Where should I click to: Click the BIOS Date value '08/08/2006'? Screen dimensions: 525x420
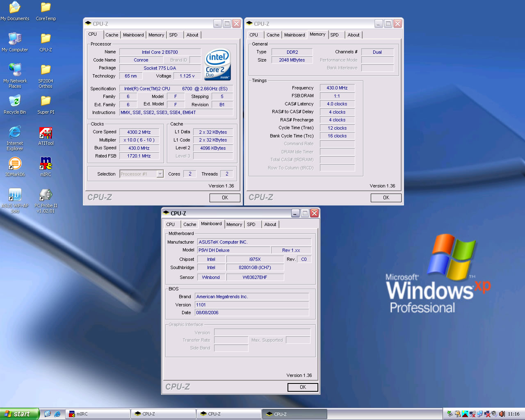[252, 313]
